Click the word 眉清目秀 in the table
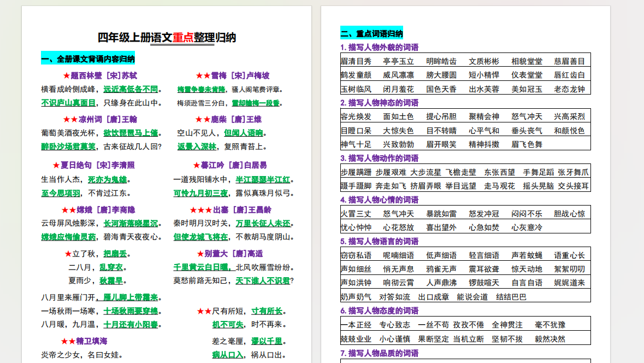Viewport: 644px width, 363px height. [356, 62]
